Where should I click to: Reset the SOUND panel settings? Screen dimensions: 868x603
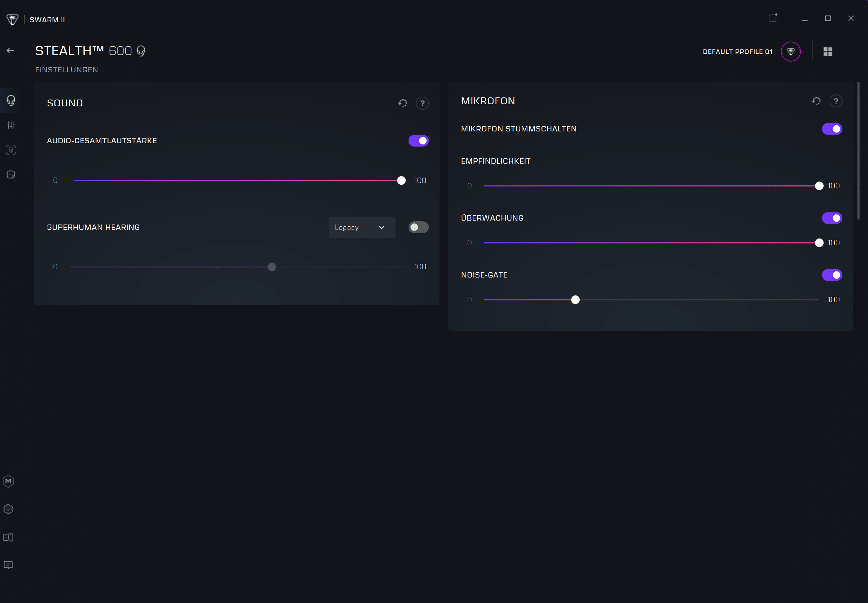click(402, 103)
